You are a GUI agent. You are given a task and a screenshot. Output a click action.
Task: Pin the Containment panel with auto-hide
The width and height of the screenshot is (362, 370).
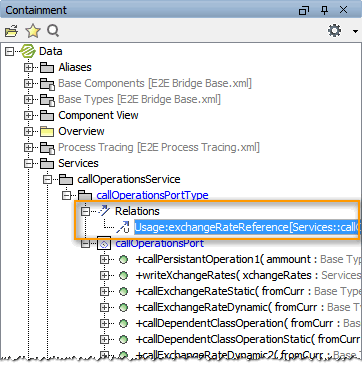324,10
